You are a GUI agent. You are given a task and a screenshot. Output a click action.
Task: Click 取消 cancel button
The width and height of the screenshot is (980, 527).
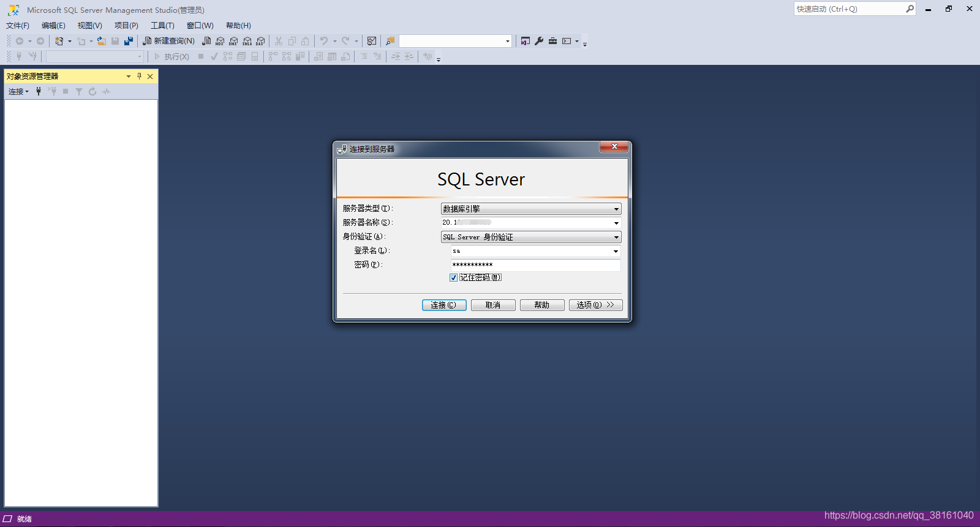[493, 305]
